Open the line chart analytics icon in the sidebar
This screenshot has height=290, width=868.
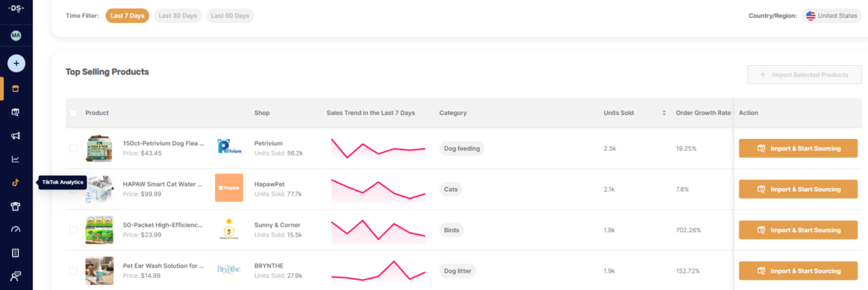pos(16,159)
